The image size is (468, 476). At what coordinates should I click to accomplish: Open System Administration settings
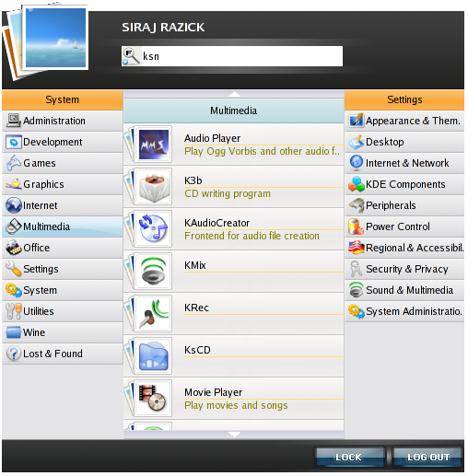point(404,311)
